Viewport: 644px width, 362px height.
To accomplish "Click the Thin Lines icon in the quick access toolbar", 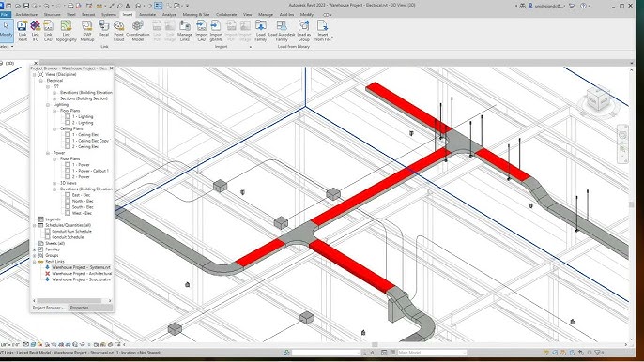I will pyautogui.click(x=158, y=6).
